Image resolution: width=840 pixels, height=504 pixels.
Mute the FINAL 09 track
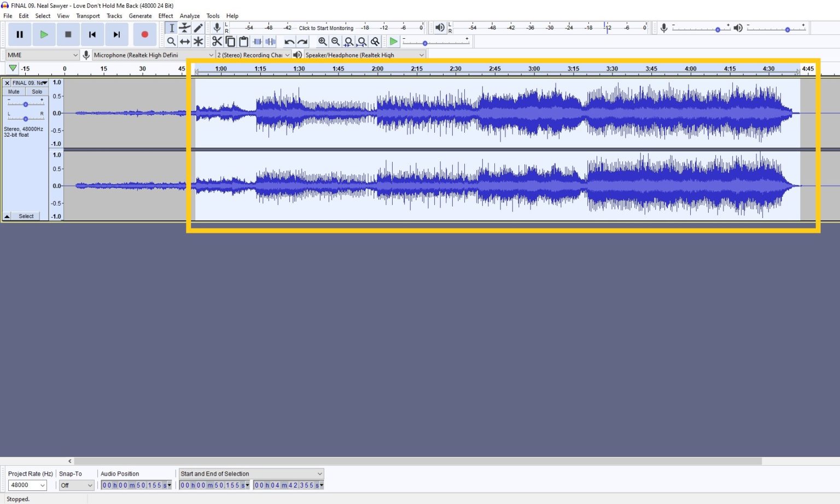(x=13, y=91)
